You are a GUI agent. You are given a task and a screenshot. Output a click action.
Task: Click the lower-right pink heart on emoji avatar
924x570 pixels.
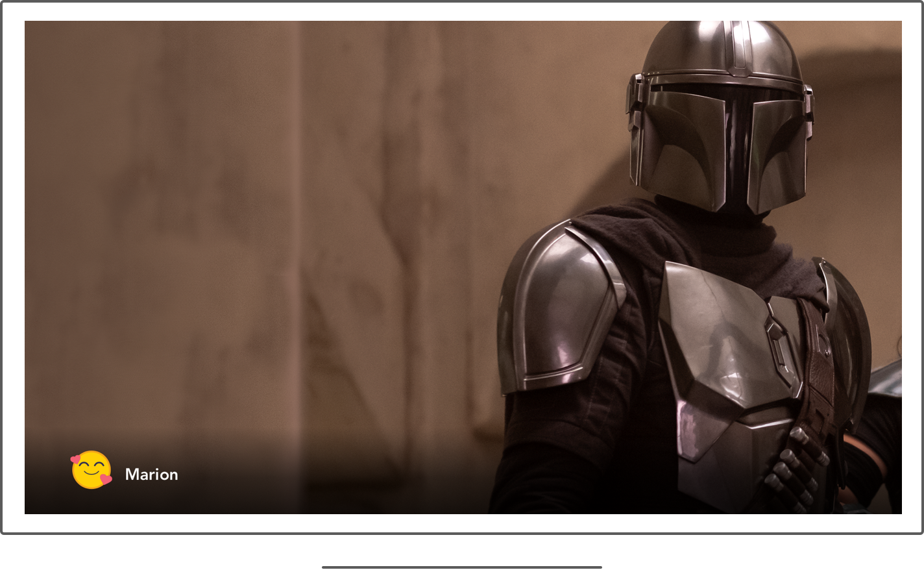click(106, 480)
